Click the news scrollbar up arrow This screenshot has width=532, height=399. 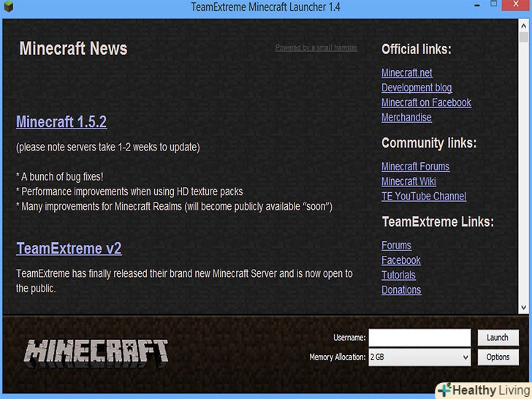[x=523, y=25]
